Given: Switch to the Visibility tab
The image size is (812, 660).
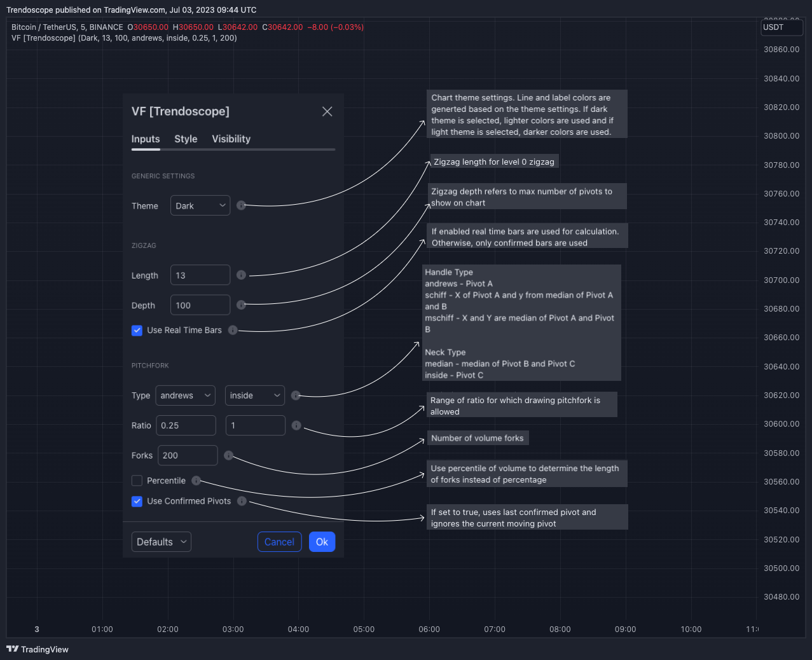Looking at the screenshot, I should [x=231, y=139].
